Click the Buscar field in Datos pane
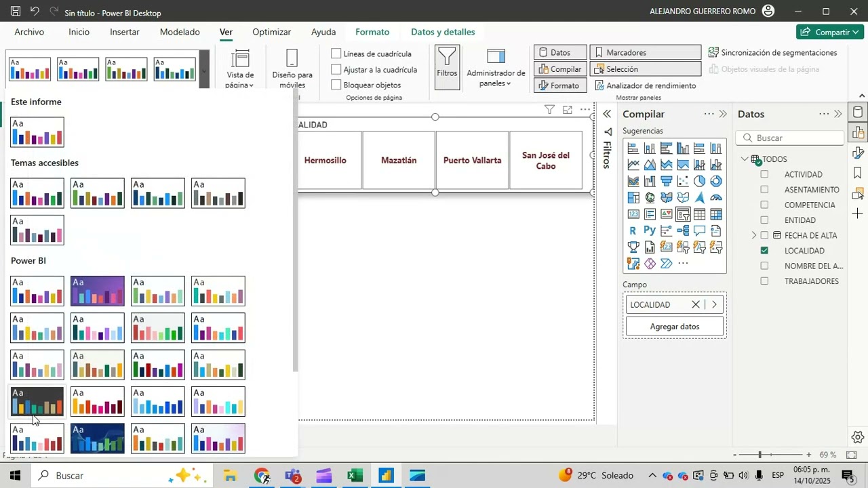This screenshot has width=868, height=488. tap(790, 138)
